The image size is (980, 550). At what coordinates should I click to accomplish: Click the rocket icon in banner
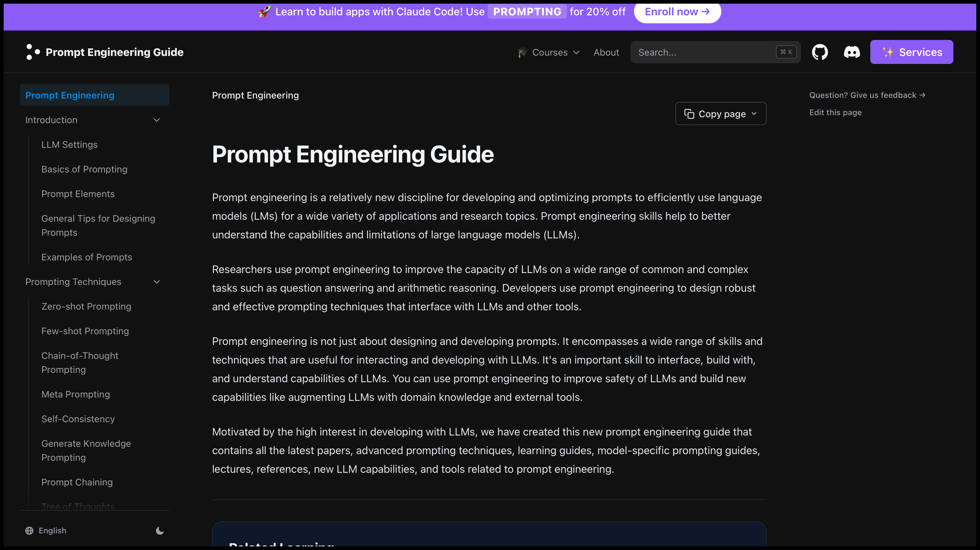tap(264, 11)
